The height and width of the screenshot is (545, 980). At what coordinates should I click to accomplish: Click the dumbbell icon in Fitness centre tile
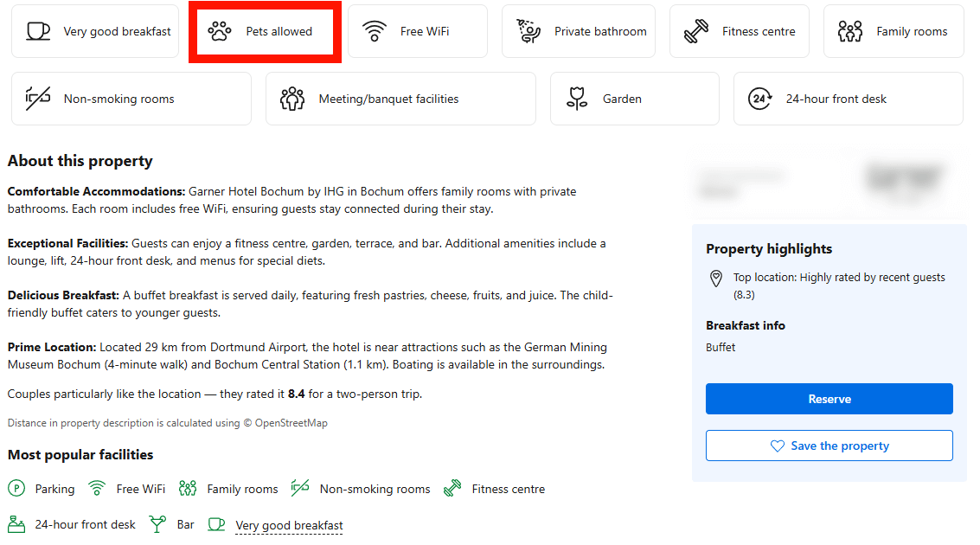(696, 31)
